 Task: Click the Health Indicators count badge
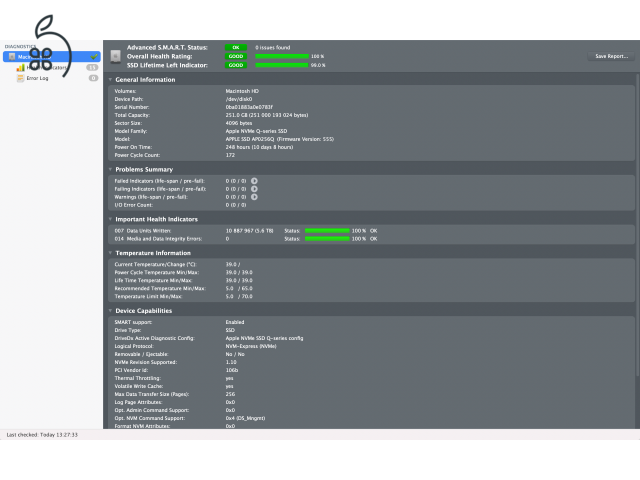tap(93, 67)
